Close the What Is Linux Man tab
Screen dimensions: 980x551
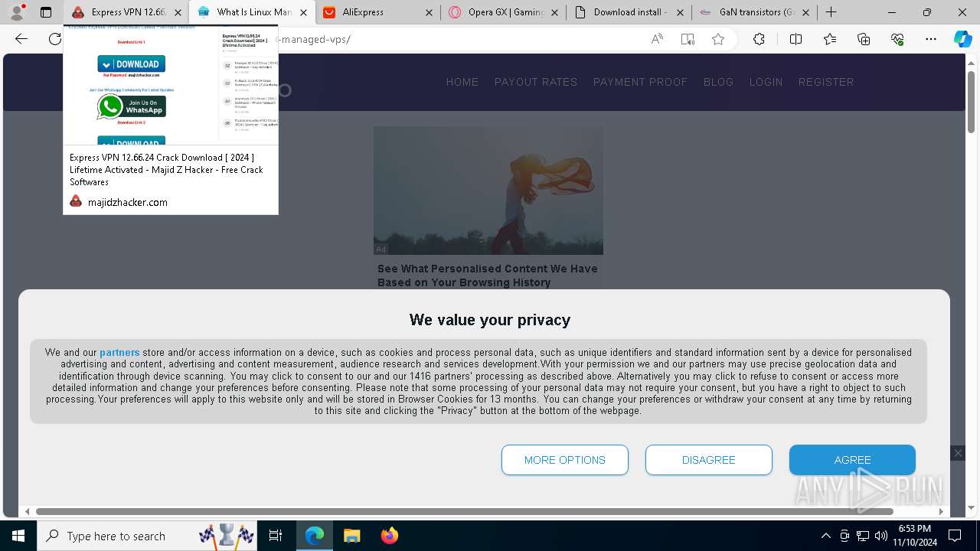303,12
